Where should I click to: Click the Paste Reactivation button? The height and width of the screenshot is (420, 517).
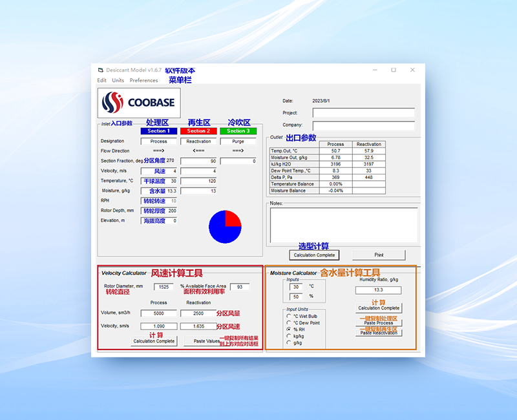coord(379,333)
